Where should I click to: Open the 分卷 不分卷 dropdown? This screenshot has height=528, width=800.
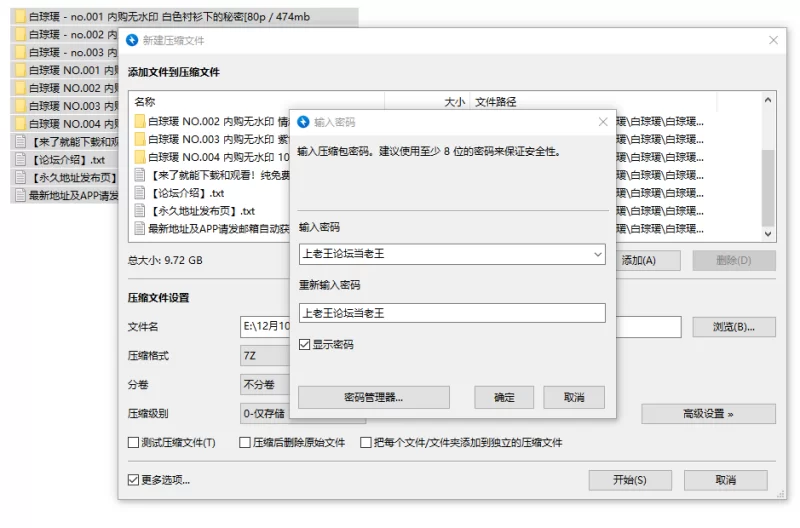click(265, 385)
